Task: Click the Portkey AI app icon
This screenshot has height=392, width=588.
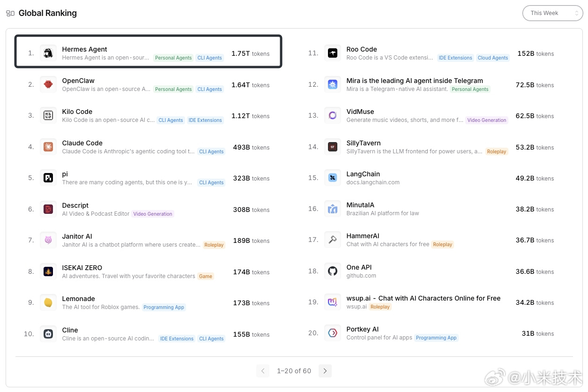Action: [x=333, y=333]
